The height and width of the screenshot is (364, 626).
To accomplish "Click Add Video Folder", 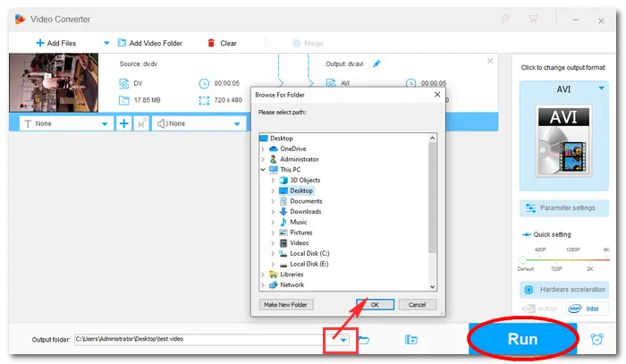I will [150, 43].
